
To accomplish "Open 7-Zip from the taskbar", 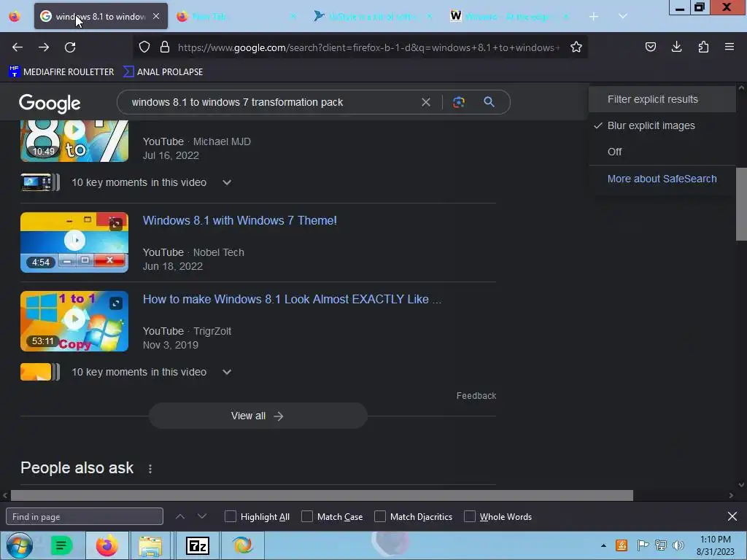I will (x=197, y=545).
